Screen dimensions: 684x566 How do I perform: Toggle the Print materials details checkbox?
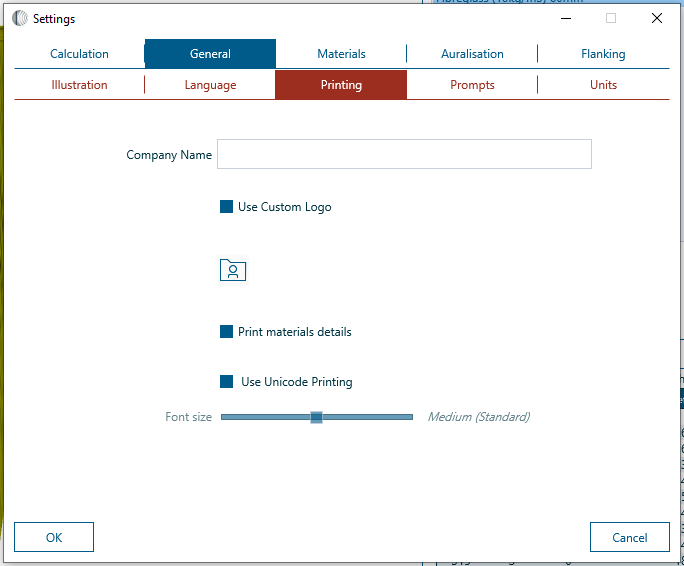pyautogui.click(x=226, y=332)
